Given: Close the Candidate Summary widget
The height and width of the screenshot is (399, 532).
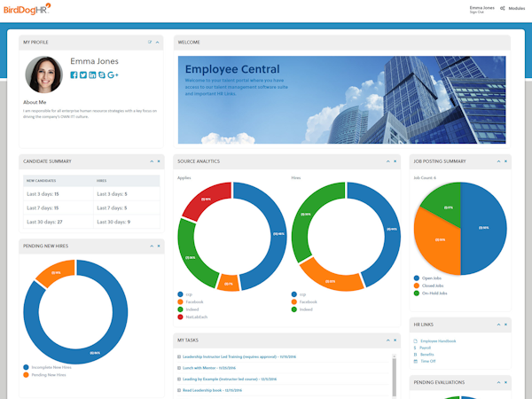Looking at the screenshot, I should pyautogui.click(x=158, y=161).
